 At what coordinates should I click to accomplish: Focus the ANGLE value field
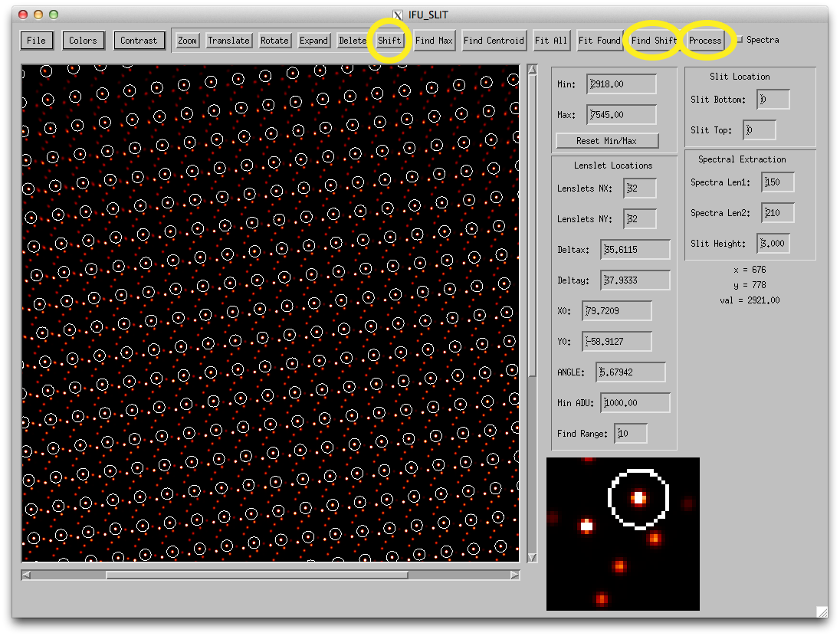point(632,372)
